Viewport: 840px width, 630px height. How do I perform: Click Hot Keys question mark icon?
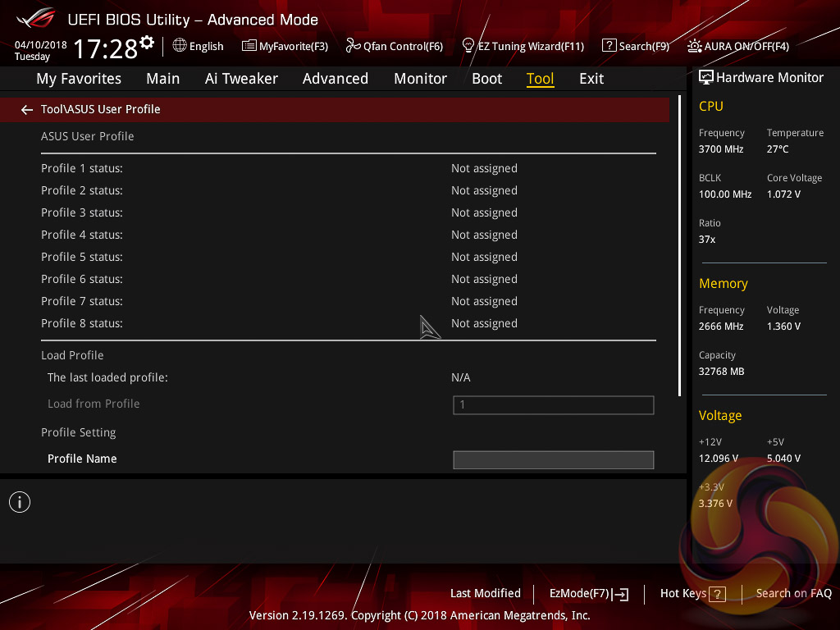pyautogui.click(x=717, y=594)
